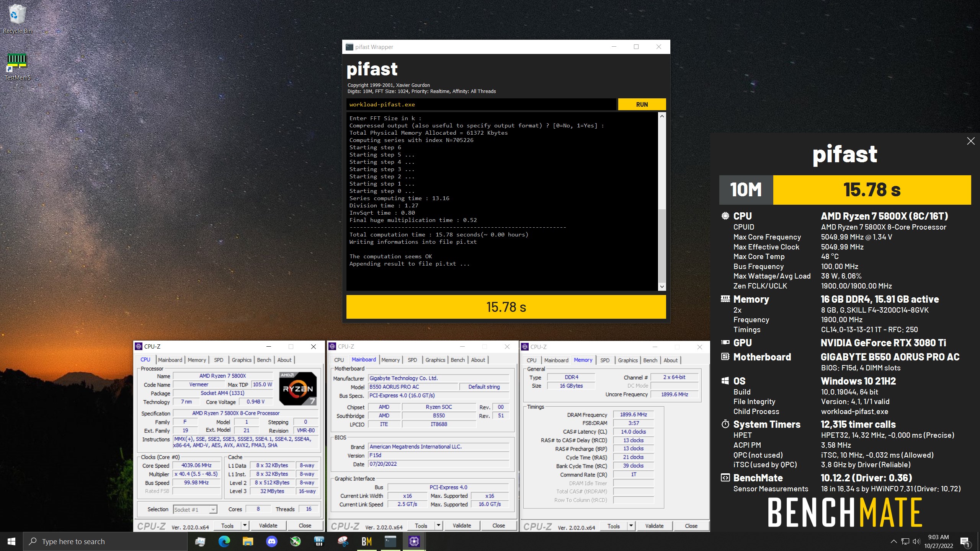Click the pifast console scrollbar thumb
This screenshot has height=551, width=980.
click(x=662, y=246)
